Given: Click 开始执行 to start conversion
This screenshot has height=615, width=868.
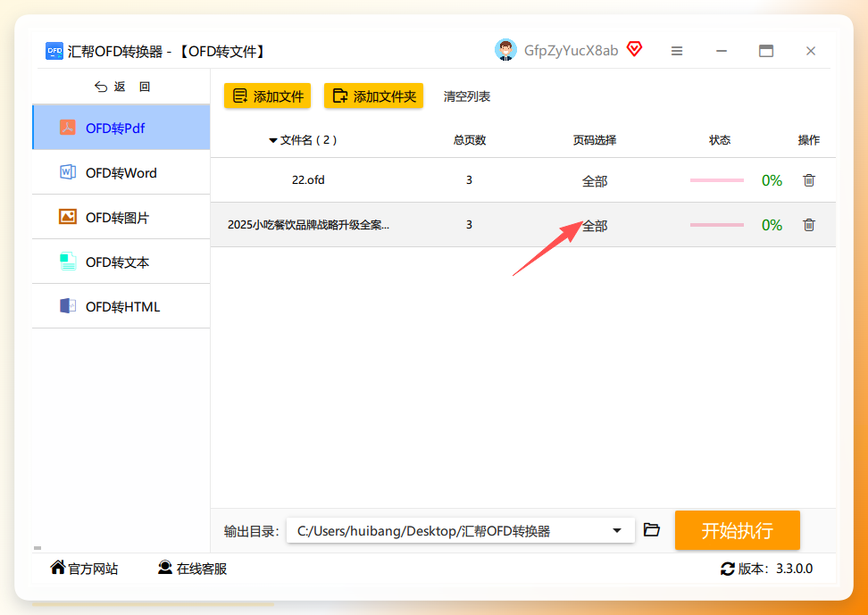Looking at the screenshot, I should [x=738, y=530].
